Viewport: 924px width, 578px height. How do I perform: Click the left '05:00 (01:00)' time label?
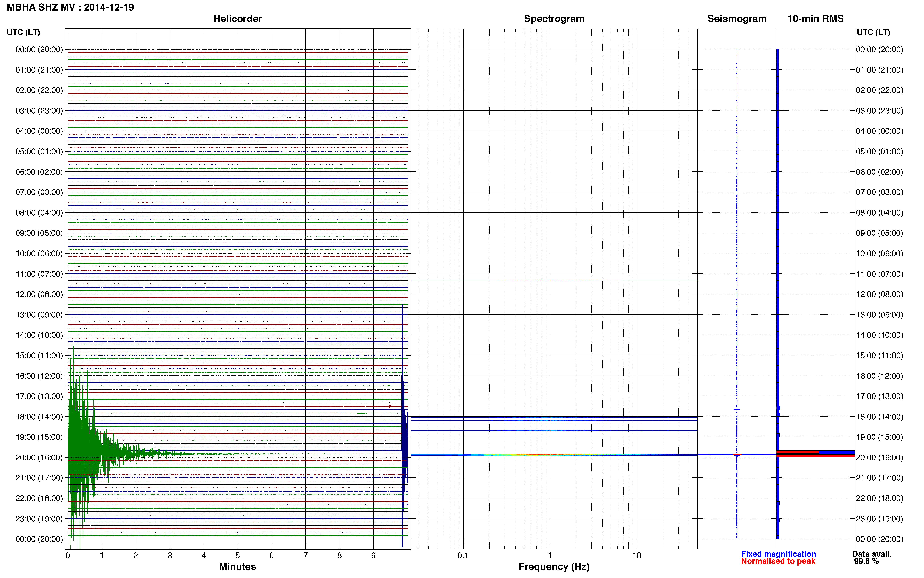[39, 151]
